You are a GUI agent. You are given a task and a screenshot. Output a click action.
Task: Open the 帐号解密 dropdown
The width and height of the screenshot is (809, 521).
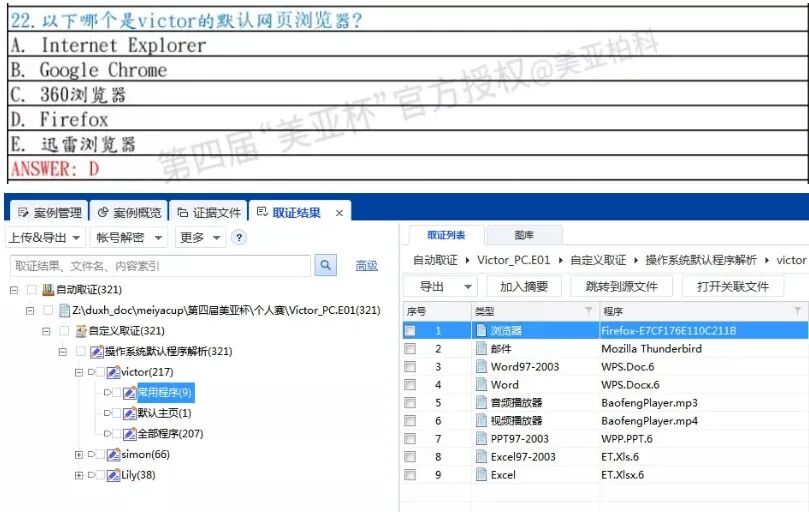pyautogui.click(x=129, y=237)
